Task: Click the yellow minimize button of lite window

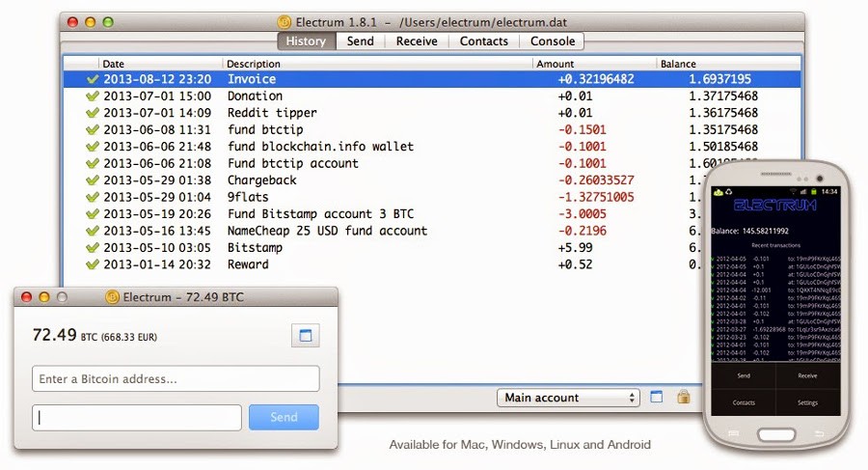Action: pos(44,297)
